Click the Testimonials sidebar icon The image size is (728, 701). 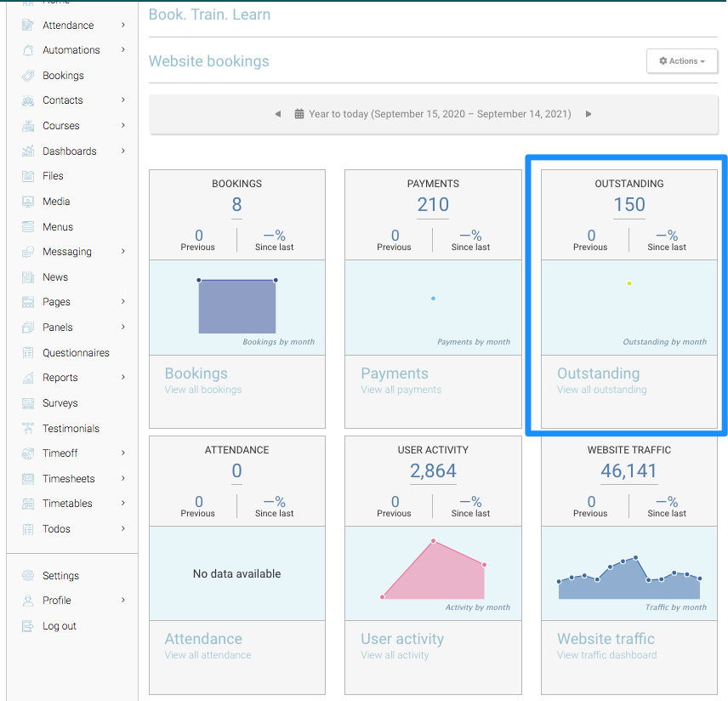pyautogui.click(x=27, y=429)
